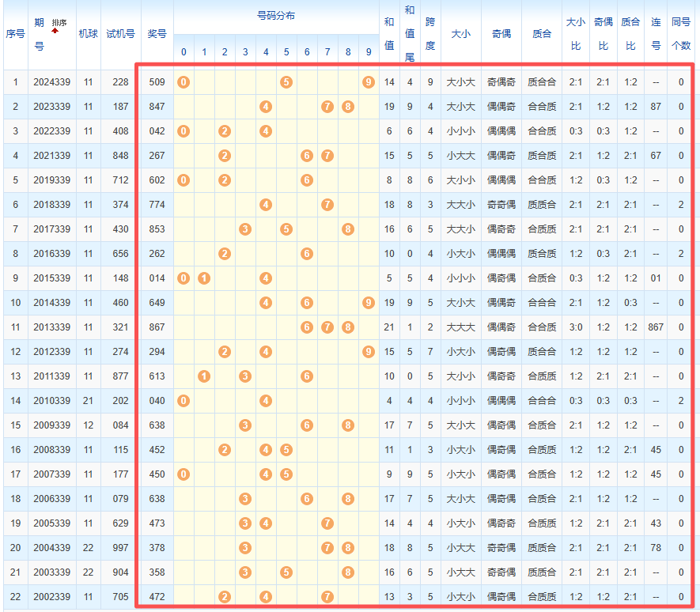Click the 大小比 column header
The width and height of the screenshot is (700, 612).
pos(576,34)
